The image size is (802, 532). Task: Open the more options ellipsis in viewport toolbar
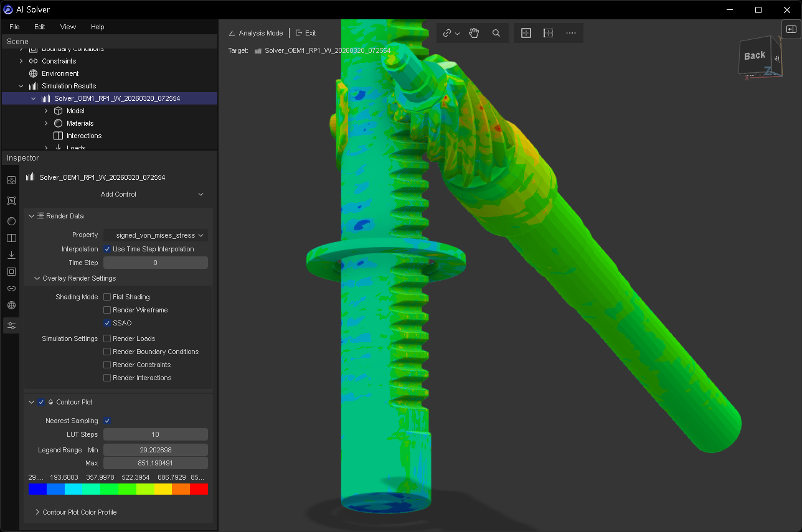pyautogui.click(x=571, y=33)
